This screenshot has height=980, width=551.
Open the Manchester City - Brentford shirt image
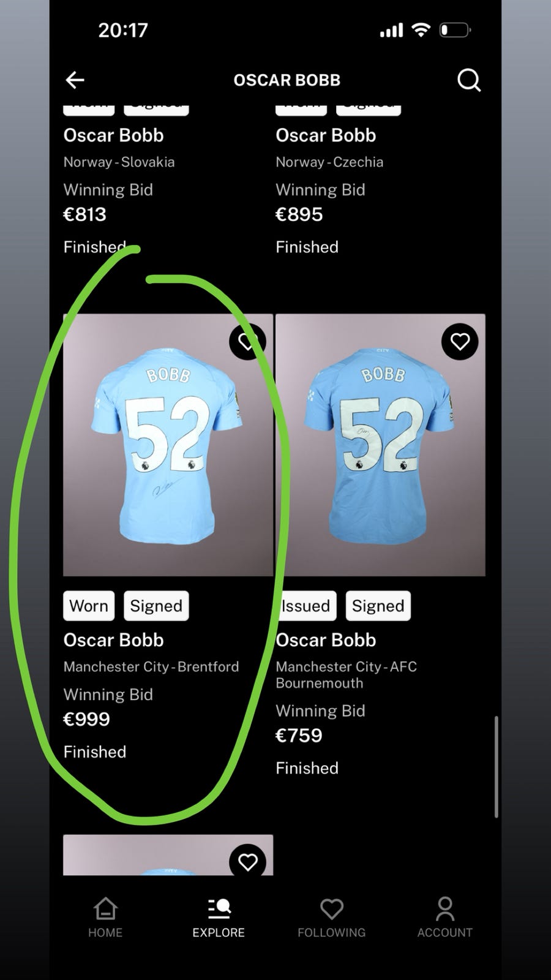click(168, 445)
